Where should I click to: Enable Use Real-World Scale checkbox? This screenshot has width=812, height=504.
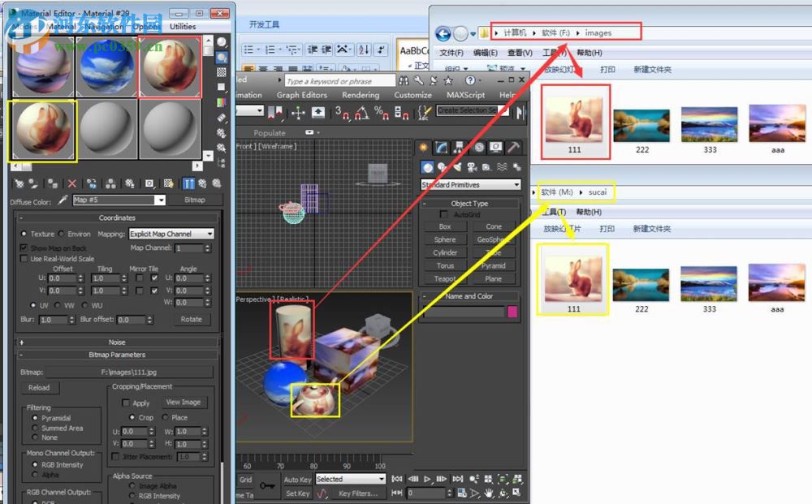24,259
